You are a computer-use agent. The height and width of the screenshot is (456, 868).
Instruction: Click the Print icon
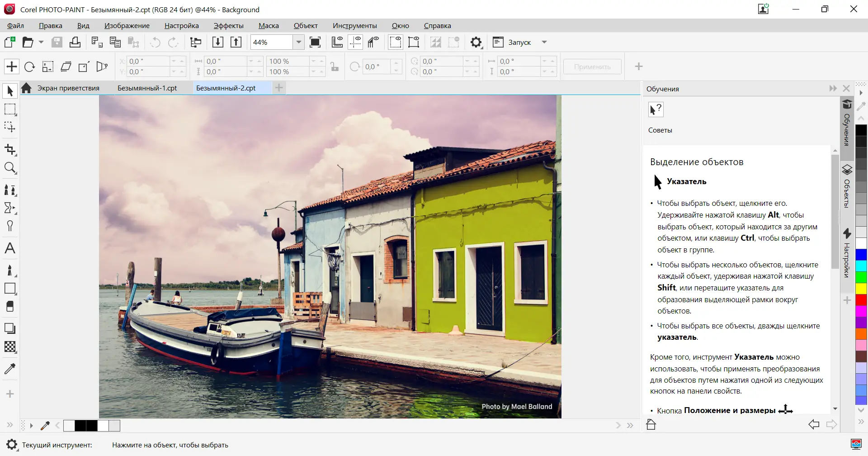click(75, 43)
